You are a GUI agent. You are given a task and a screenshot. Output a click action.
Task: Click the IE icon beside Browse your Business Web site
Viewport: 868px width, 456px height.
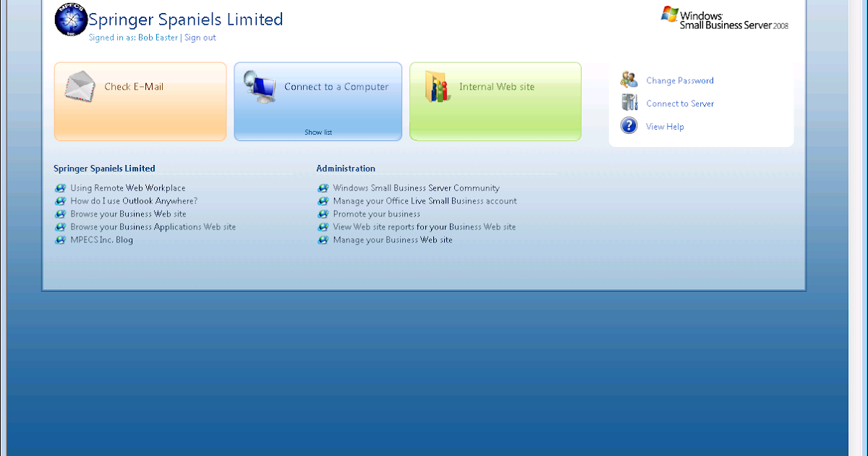[x=60, y=214]
